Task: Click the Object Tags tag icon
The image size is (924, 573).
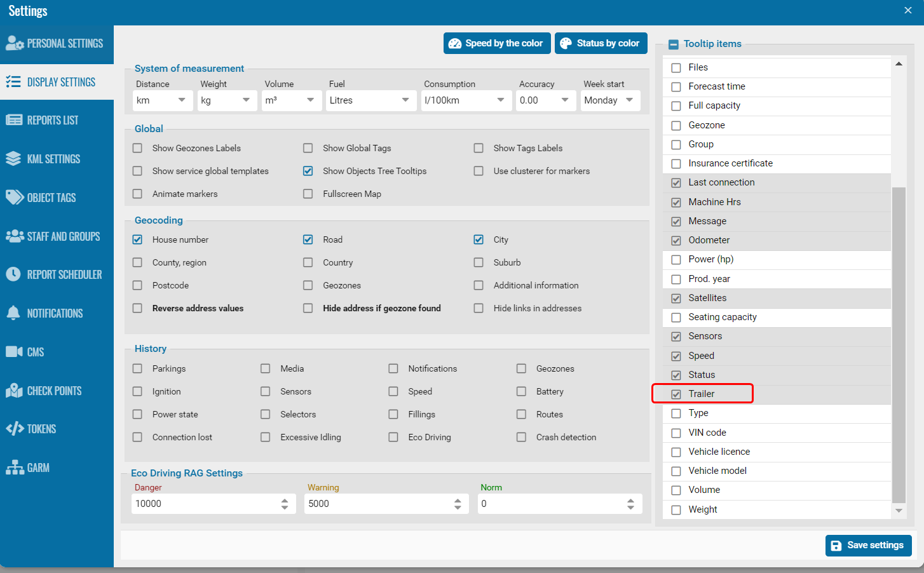Action: point(14,198)
